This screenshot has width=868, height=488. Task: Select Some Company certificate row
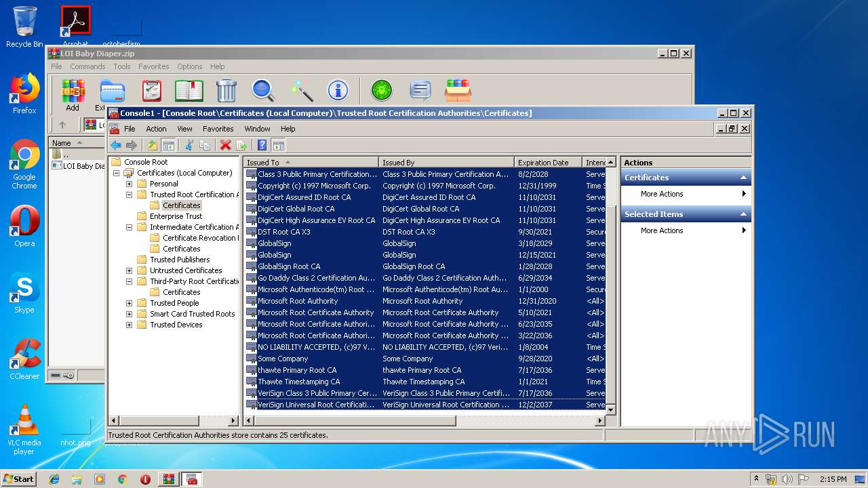(x=425, y=359)
